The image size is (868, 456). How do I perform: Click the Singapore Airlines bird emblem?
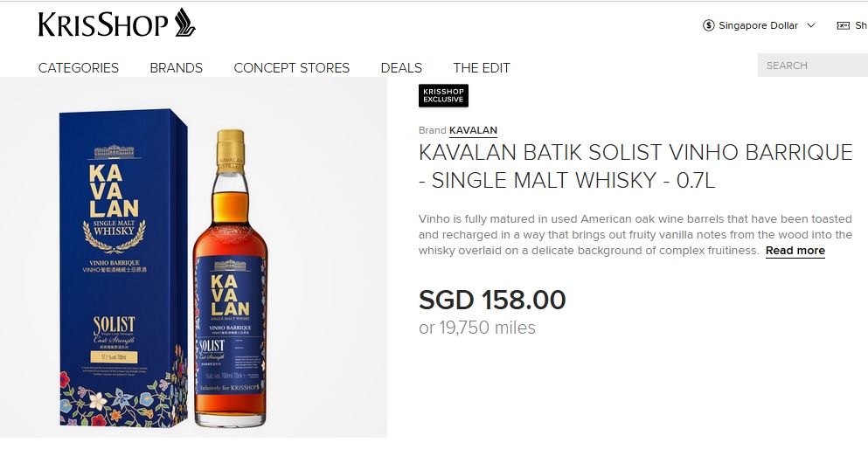(185, 23)
